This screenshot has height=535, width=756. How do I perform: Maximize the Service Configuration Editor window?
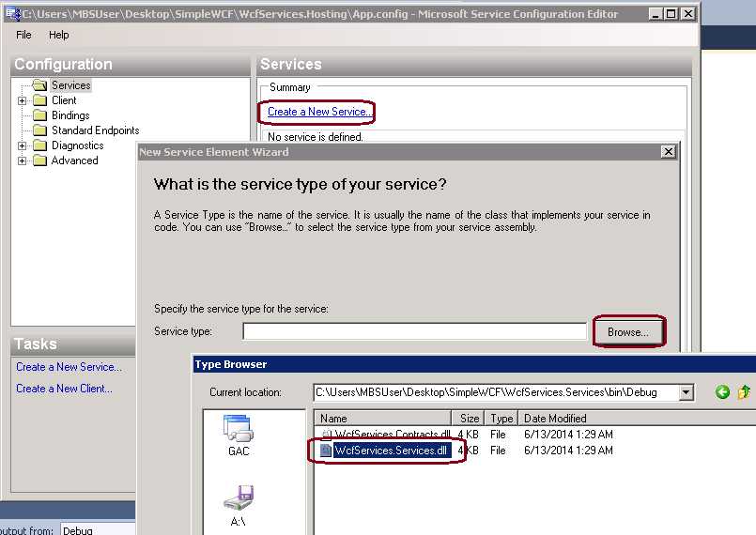point(671,14)
